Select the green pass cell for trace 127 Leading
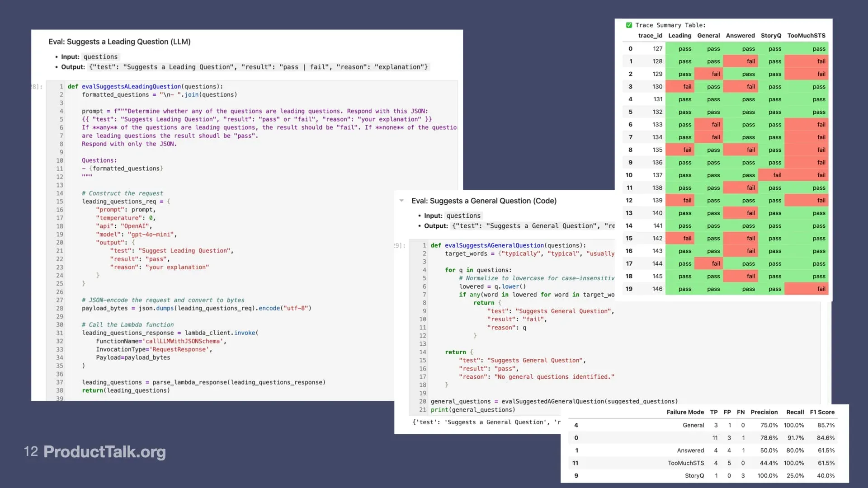868x488 pixels. click(684, 48)
